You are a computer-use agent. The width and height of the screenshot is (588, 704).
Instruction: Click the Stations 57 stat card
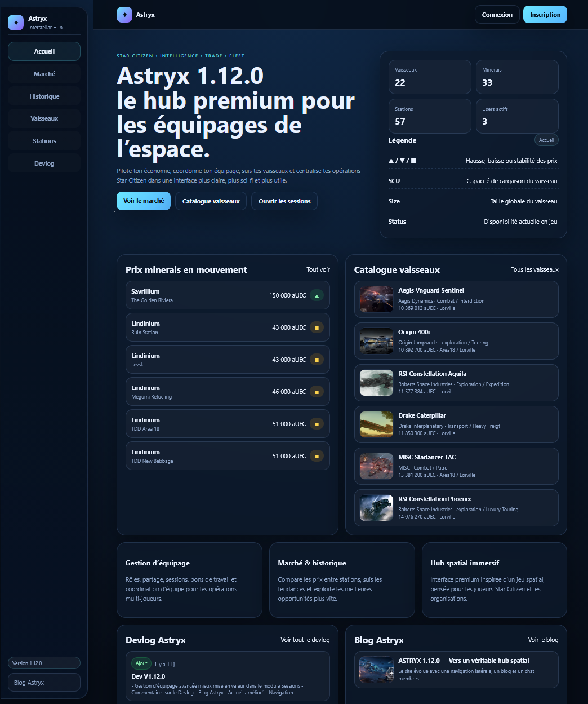(x=430, y=116)
